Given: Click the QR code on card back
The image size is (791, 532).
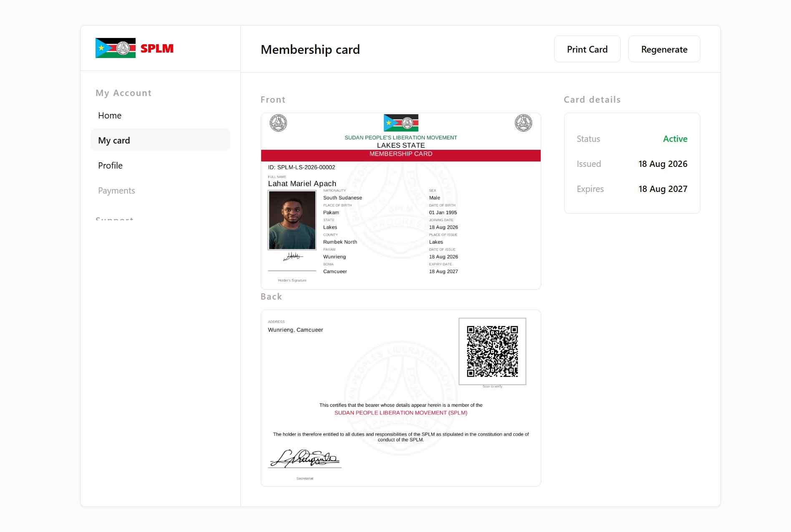Looking at the screenshot, I should [492, 351].
